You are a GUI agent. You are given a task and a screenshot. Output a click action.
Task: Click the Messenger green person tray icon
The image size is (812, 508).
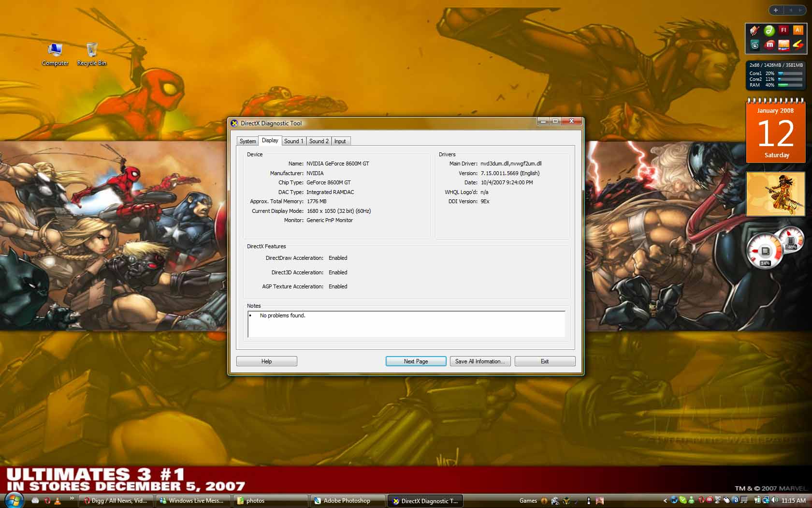coord(691,500)
